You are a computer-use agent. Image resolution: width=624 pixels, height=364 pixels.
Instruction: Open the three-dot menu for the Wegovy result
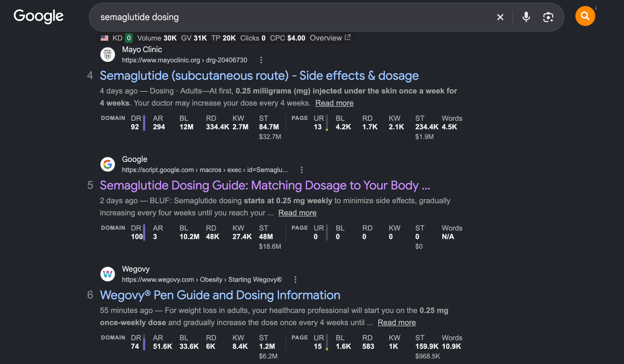tap(295, 280)
